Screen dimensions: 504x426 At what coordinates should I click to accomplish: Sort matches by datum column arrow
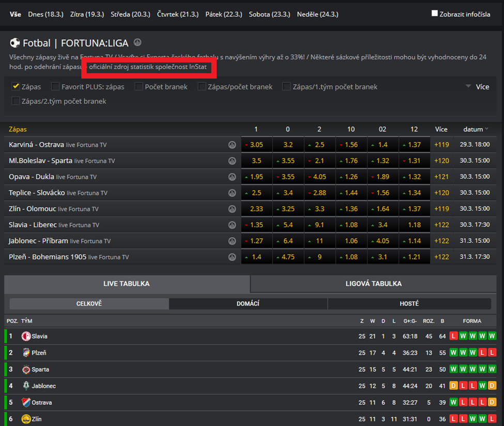[x=486, y=129]
